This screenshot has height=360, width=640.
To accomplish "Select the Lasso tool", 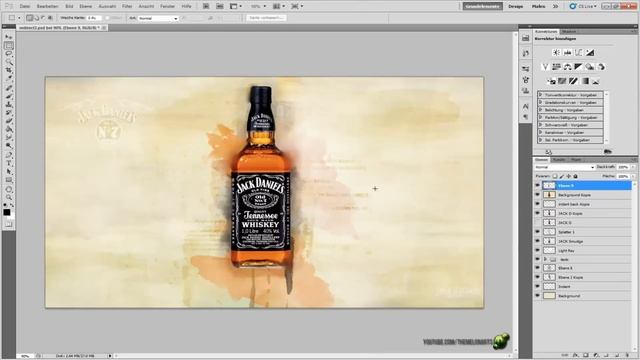I will [9, 54].
